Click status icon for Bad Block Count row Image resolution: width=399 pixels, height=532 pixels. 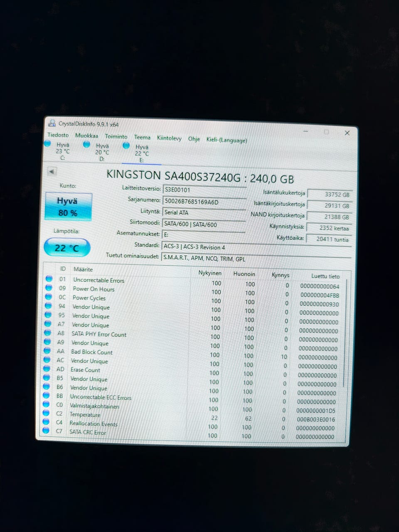click(48, 351)
